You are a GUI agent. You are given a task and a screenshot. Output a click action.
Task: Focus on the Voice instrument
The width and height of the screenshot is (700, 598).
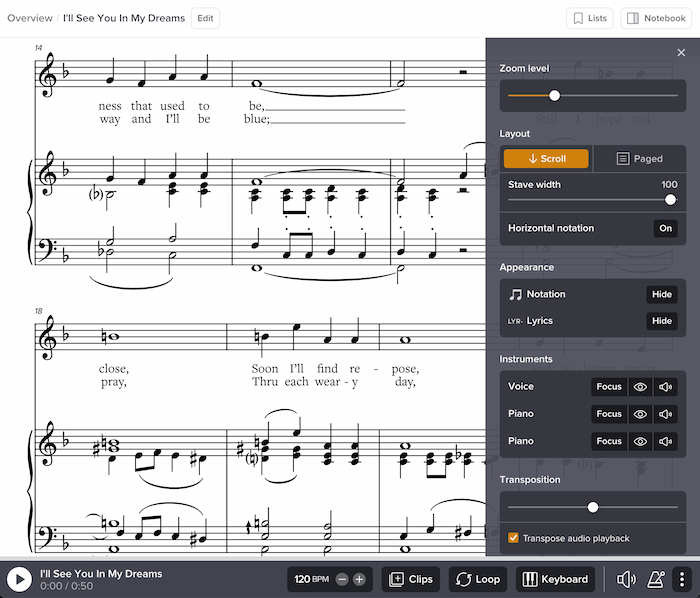click(x=609, y=386)
